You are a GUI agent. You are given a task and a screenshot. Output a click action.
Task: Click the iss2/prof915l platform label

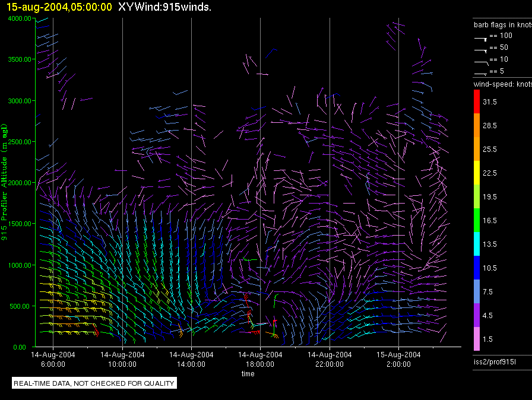pos(495,361)
